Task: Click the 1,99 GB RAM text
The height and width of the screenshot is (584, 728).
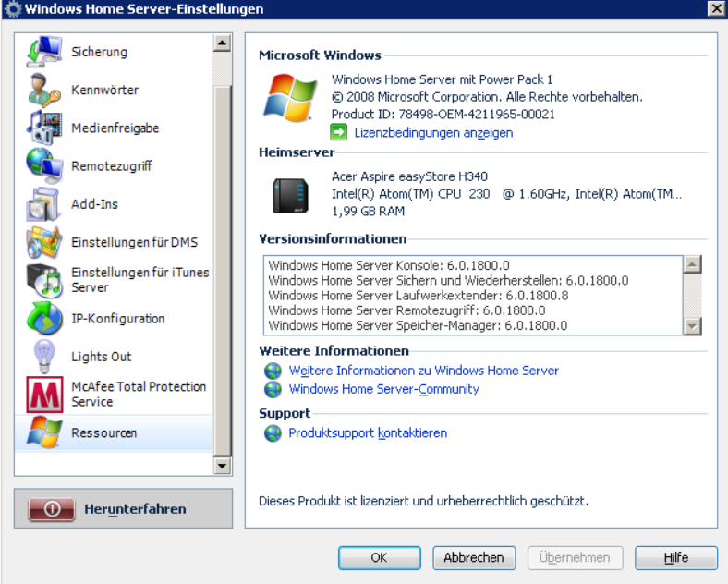Action: click(368, 212)
